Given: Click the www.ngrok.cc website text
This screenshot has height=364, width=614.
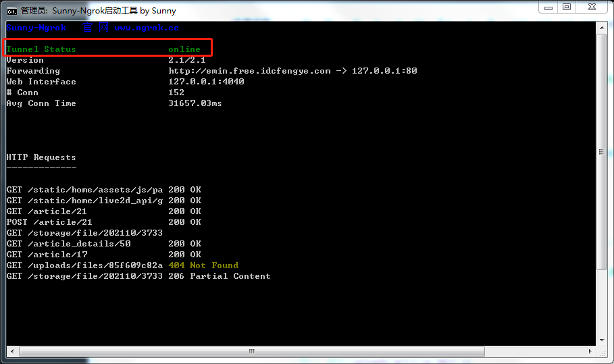Looking at the screenshot, I should coord(147,28).
